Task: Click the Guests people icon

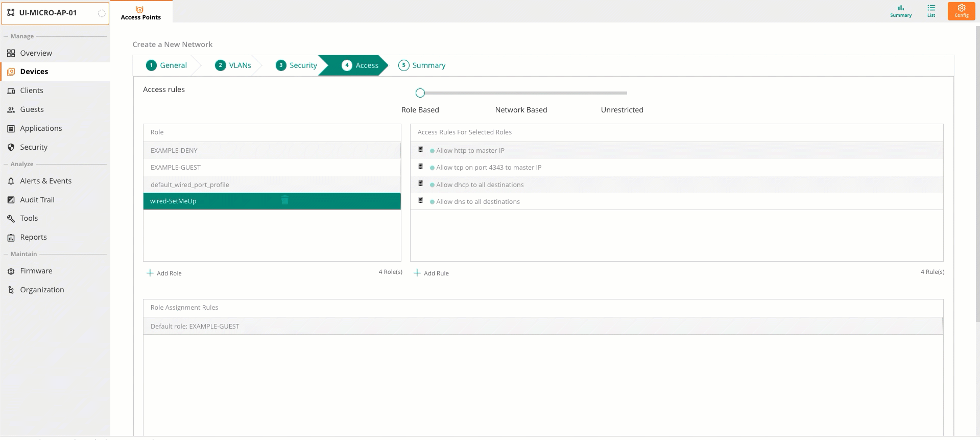Action: pos(11,110)
